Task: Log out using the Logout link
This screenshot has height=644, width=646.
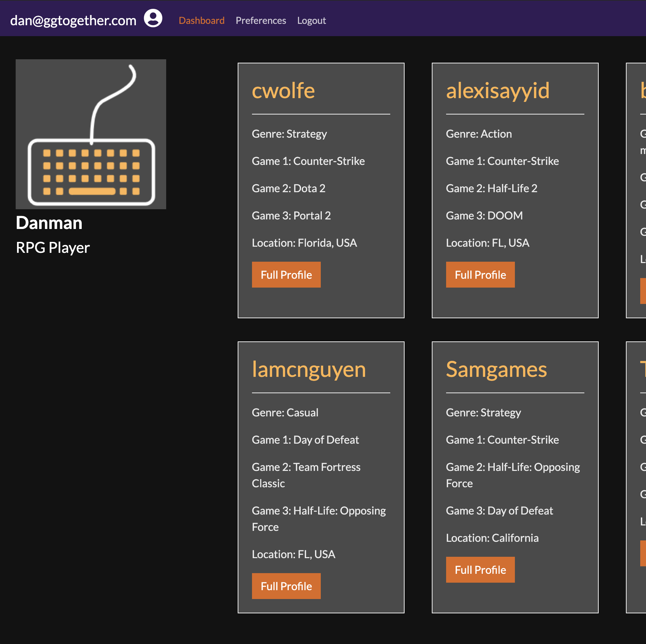Action: tap(311, 21)
